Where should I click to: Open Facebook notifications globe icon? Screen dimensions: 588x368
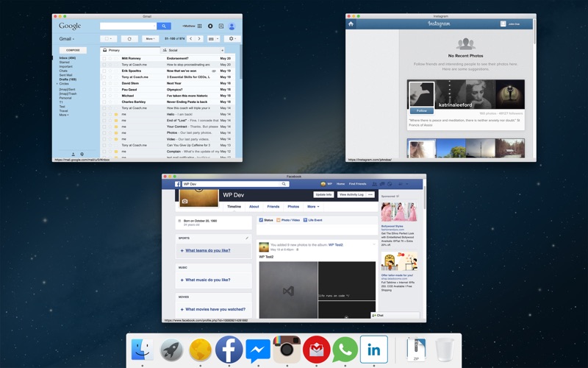point(390,184)
